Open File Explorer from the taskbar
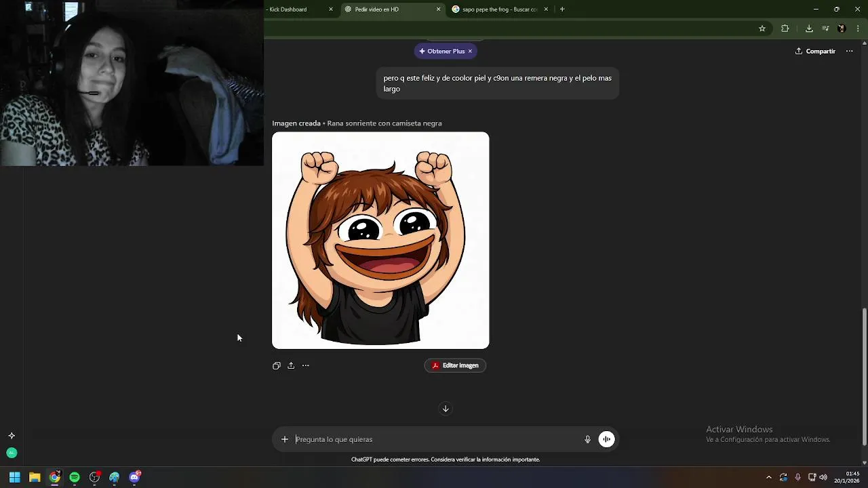The height and width of the screenshot is (488, 868). click(35, 477)
